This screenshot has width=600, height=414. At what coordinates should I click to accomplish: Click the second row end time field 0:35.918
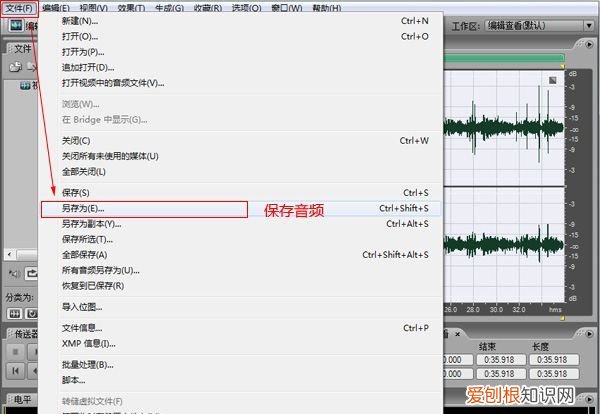coord(499,373)
